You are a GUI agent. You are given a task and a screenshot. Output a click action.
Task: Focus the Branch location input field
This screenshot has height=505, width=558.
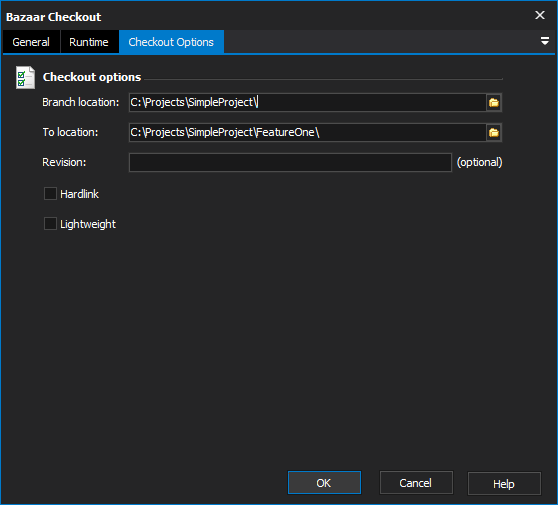pyautogui.click(x=307, y=102)
